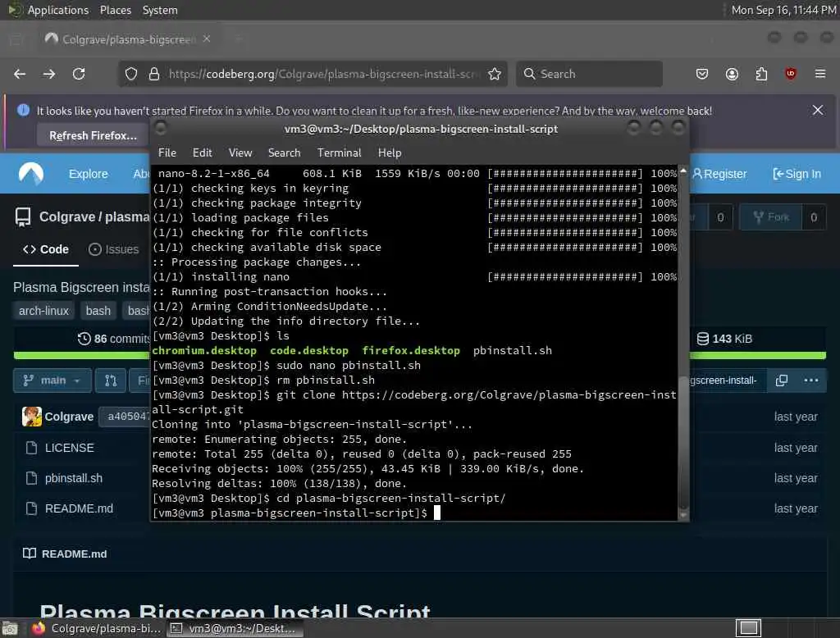
Task: Bookmark this page with star icon
Action: (495, 74)
